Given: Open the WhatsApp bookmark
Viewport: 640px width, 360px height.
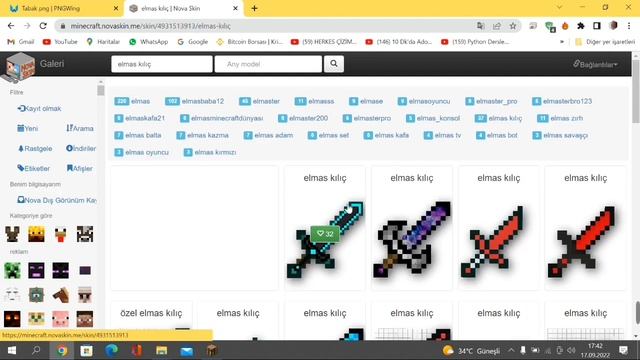Looking at the screenshot, I should 149,42.
